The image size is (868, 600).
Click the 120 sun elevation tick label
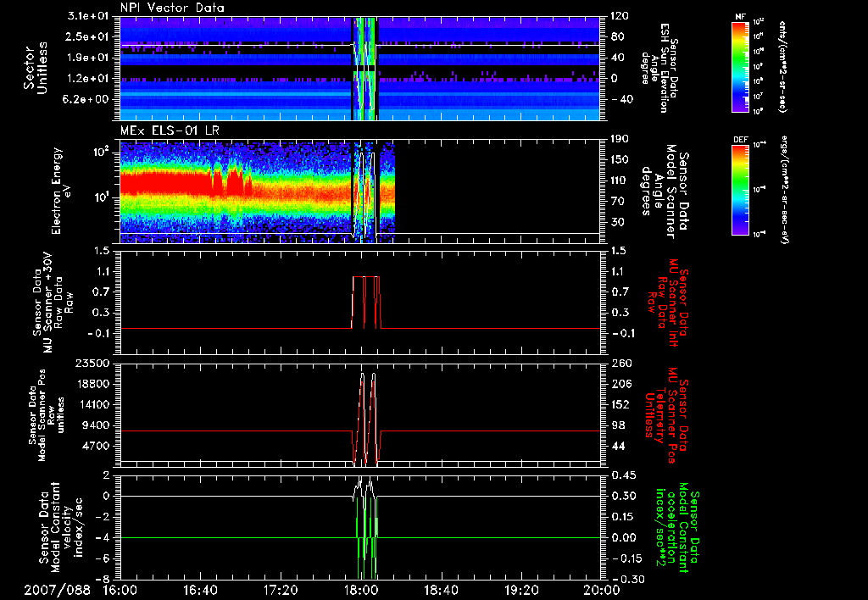point(621,16)
